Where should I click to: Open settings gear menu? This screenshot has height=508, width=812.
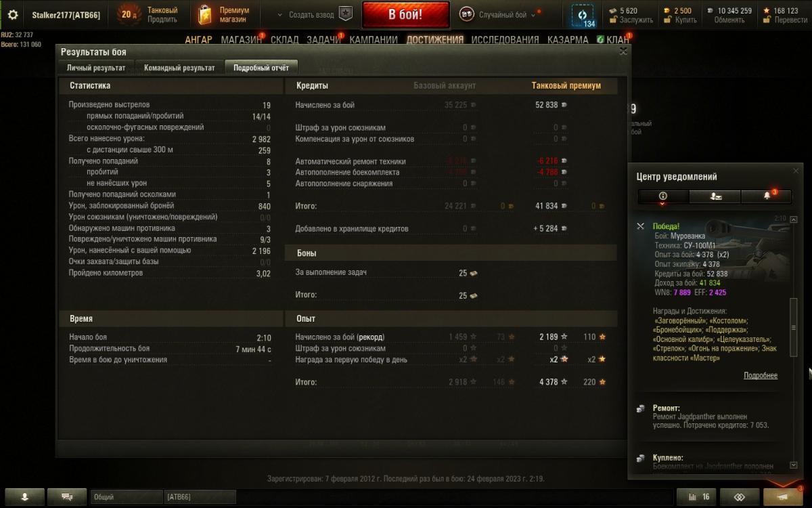tap(13, 14)
